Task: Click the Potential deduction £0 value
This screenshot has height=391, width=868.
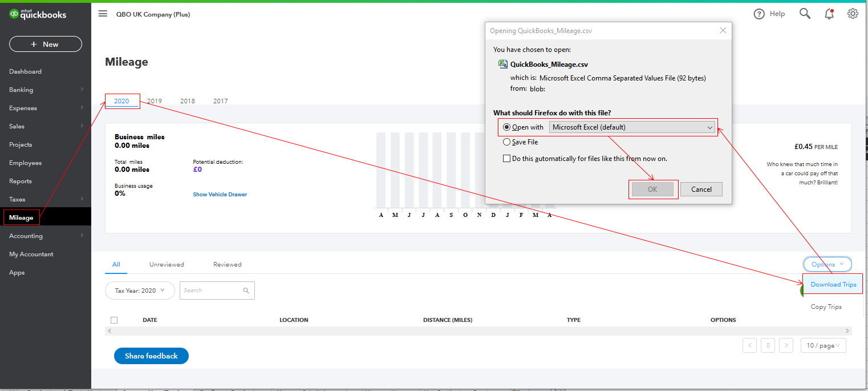Action: [197, 170]
